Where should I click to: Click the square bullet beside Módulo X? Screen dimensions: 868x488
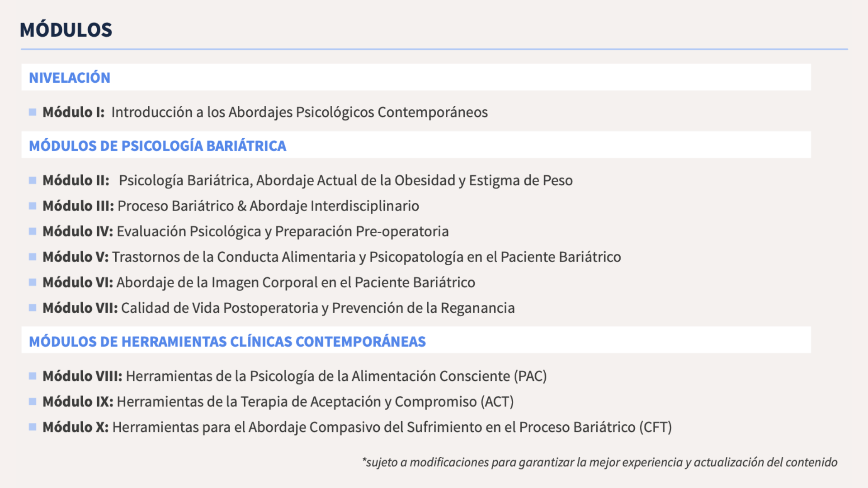tap(33, 427)
